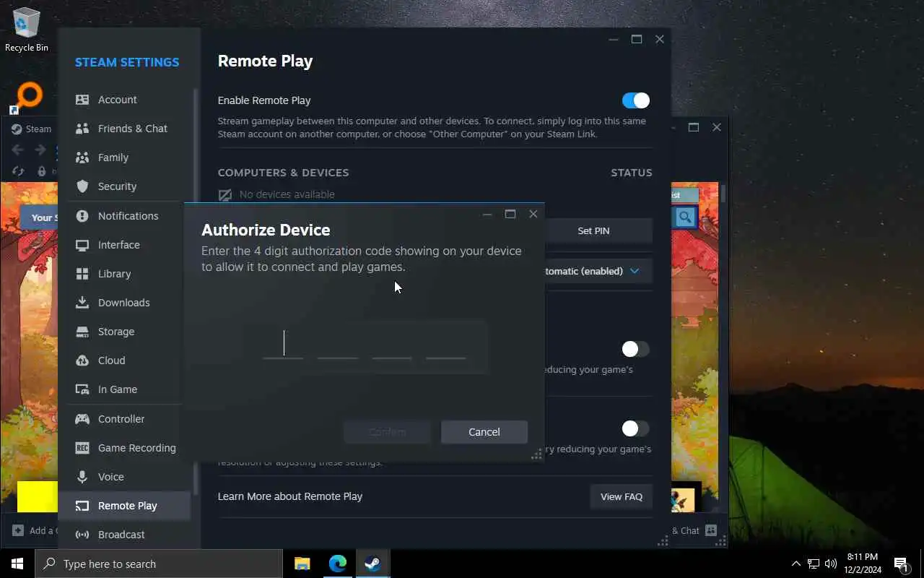The image size is (924, 578).
Task: Open the Recycle Bin desktop icon
Action: coord(27,30)
